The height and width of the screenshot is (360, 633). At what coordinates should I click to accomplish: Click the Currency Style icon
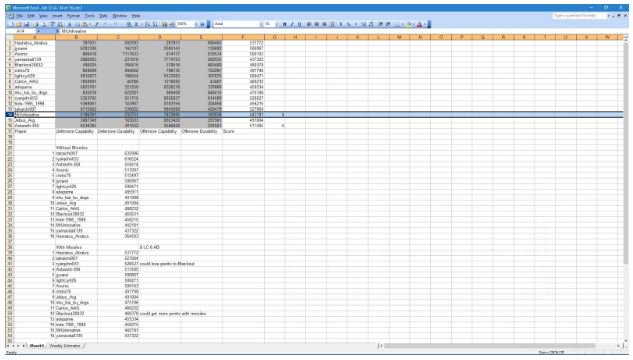click(340, 24)
